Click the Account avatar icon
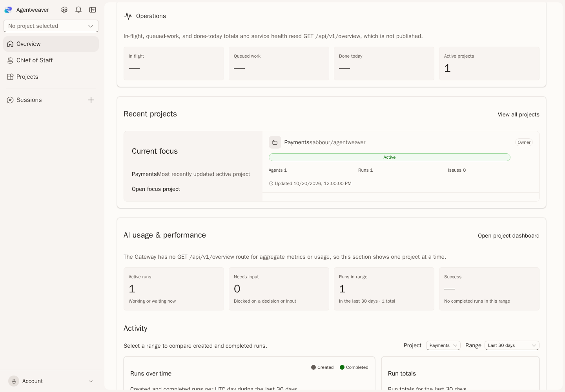Viewport: 565px width, 392px height. tap(14, 381)
